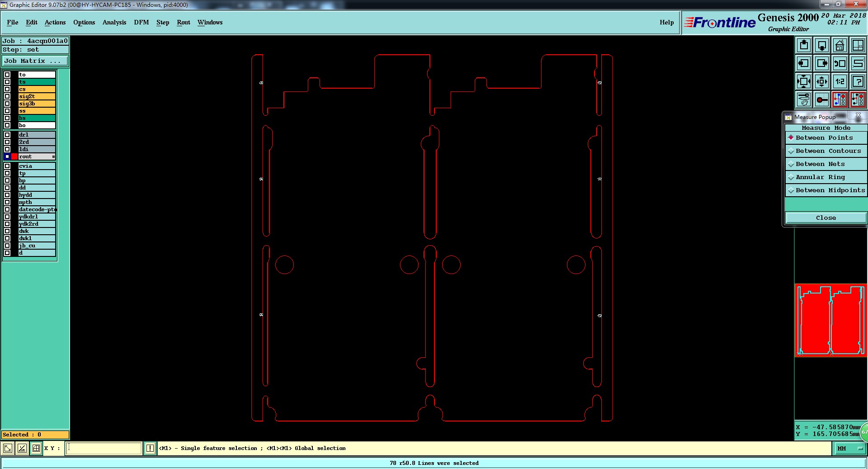868x469 pixels.
Task: Select Between Midpoints measure mode
Action: click(826, 190)
